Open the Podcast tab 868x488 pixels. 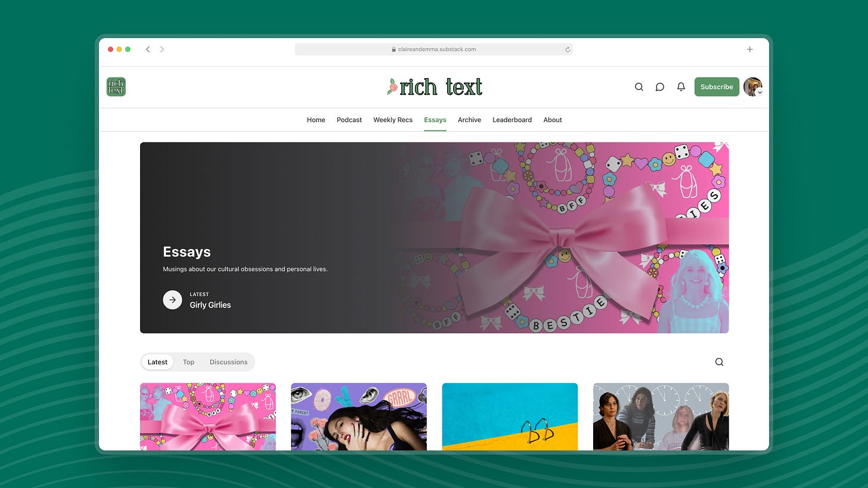pyautogui.click(x=349, y=120)
